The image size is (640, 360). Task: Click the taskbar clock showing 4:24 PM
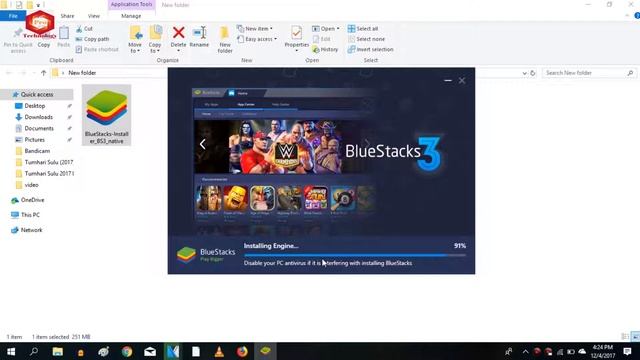pyautogui.click(x=602, y=351)
